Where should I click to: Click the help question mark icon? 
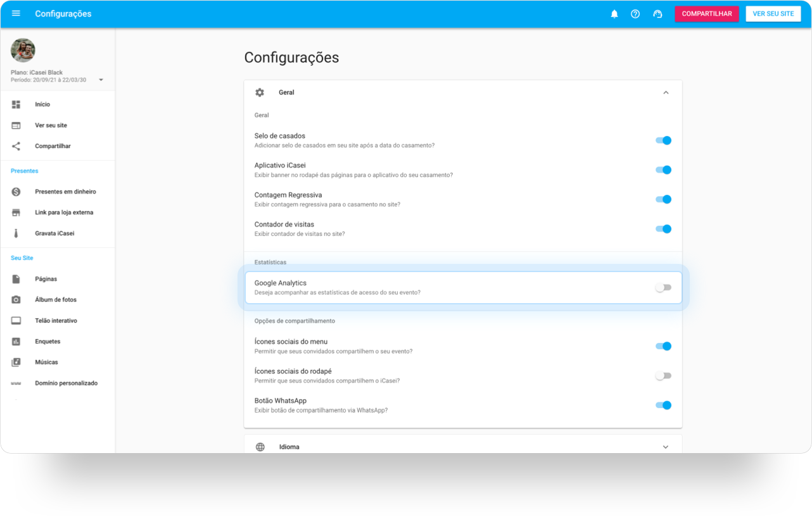coord(635,14)
